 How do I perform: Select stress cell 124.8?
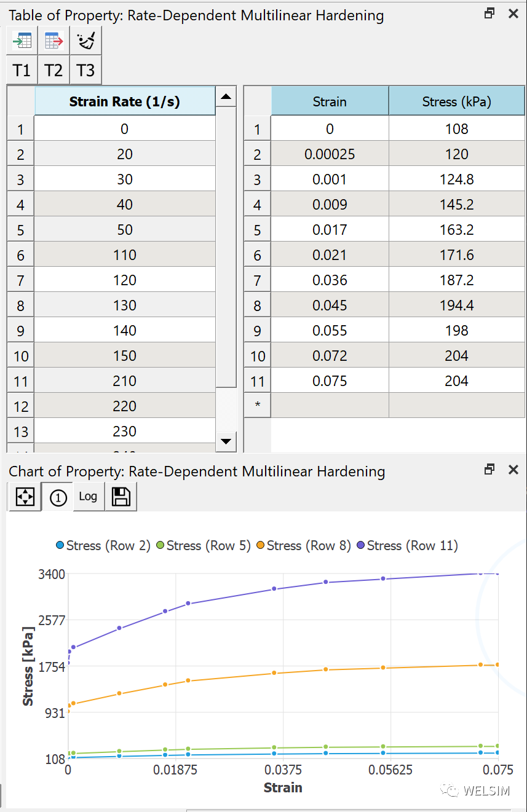pyautogui.click(x=457, y=179)
